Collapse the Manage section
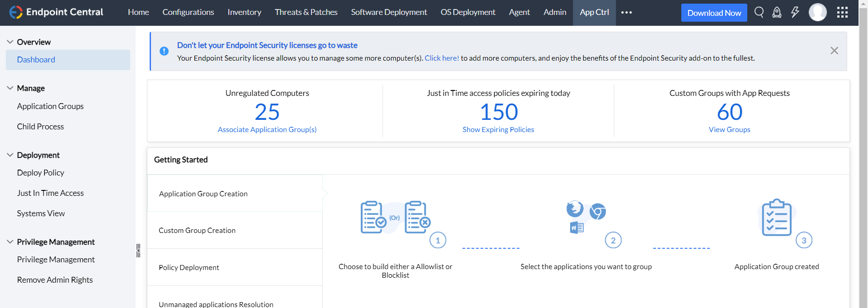This screenshot has height=308, width=868. tap(10, 88)
